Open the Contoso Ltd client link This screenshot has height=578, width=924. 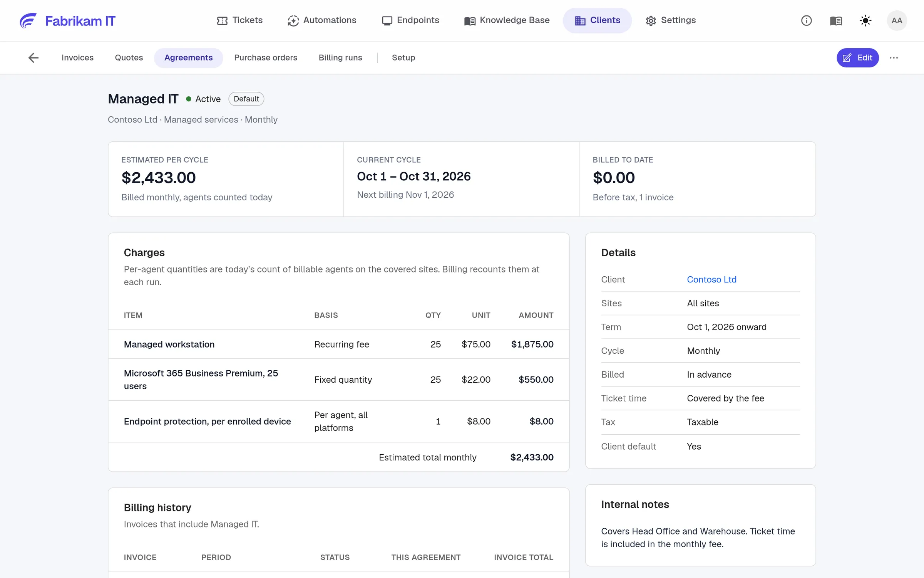[x=711, y=279]
